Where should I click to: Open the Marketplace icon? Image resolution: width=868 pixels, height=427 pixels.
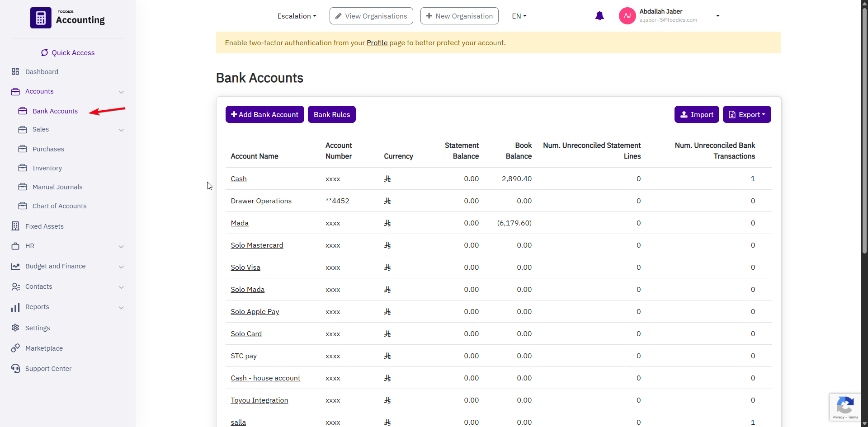click(x=15, y=348)
